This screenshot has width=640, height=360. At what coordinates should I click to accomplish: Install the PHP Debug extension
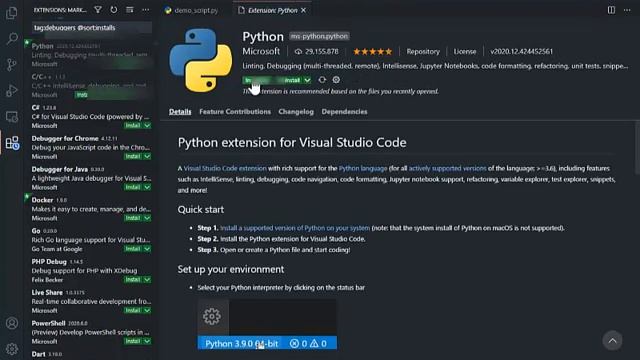click(133, 280)
